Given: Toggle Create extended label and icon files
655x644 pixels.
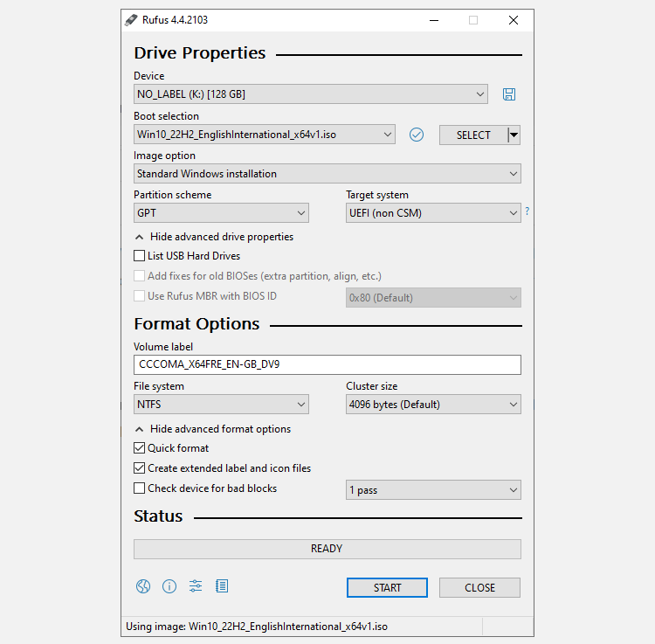Looking at the screenshot, I should point(140,468).
